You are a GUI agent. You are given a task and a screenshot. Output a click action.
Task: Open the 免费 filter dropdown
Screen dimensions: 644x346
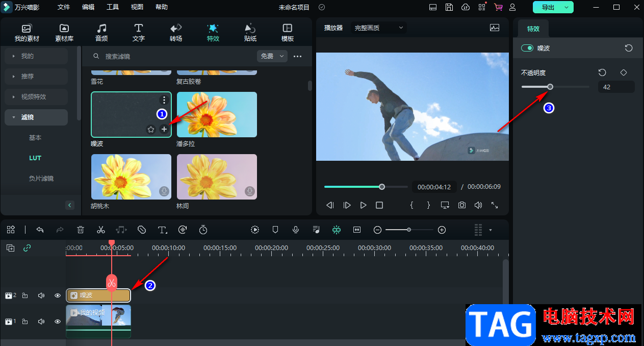(272, 56)
